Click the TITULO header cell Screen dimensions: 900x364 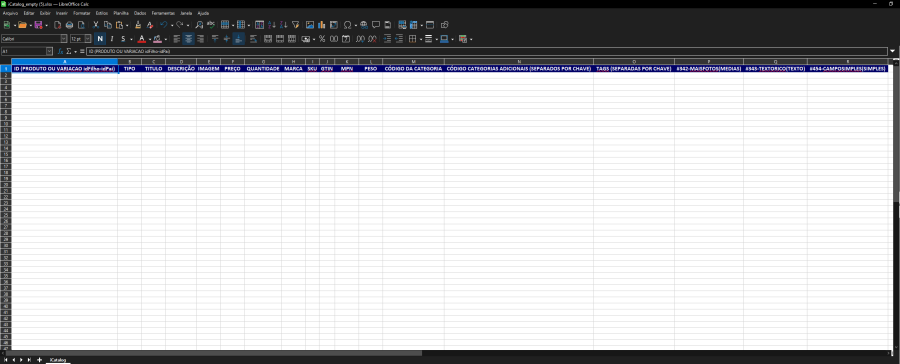pyautogui.click(x=153, y=68)
